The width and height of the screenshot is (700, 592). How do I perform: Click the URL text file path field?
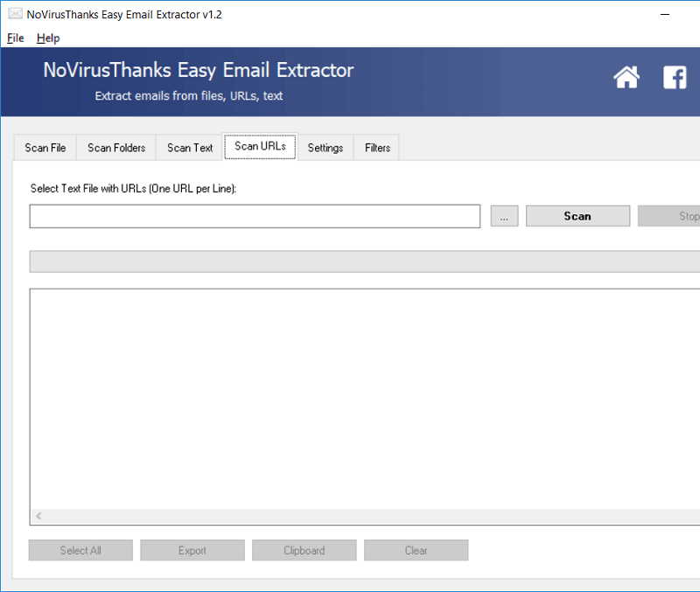[x=255, y=216]
